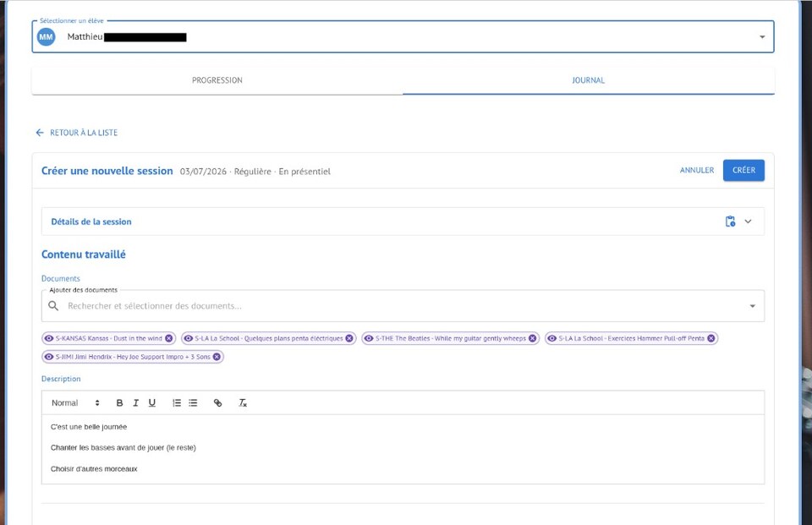Toggle underline formatting
The height and width of the screenshot is (525, 812).
151,402
